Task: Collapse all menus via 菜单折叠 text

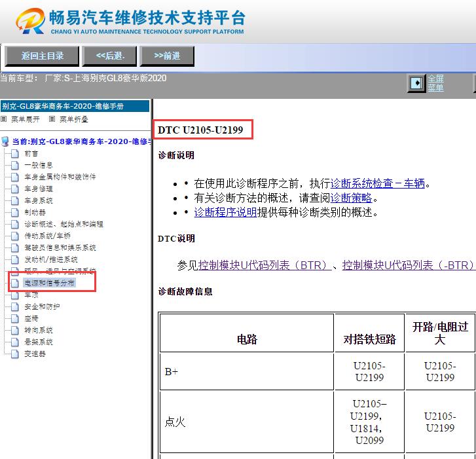Action: 74,119
